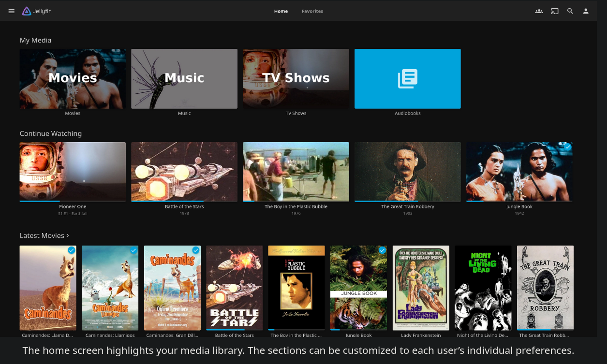Click the 'S1:E1 - Earthfall' episode text
This screenshot has width=607, height=364.
pos(73,213)
